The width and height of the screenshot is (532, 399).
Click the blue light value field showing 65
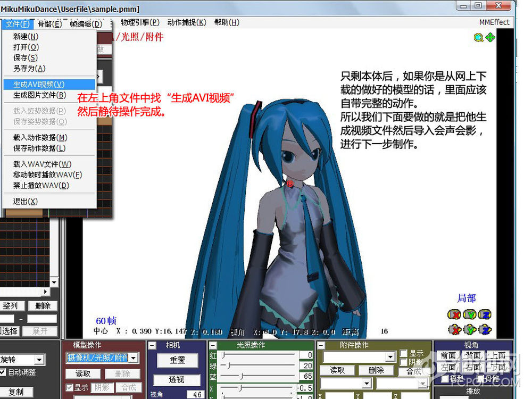point(306,376)
